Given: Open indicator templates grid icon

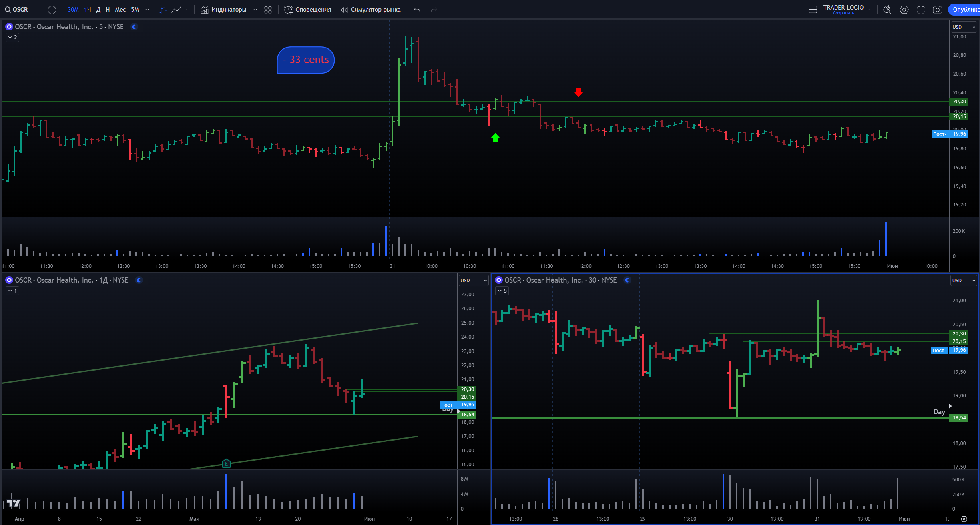Looking at the screenshot, I should (268, 10).
